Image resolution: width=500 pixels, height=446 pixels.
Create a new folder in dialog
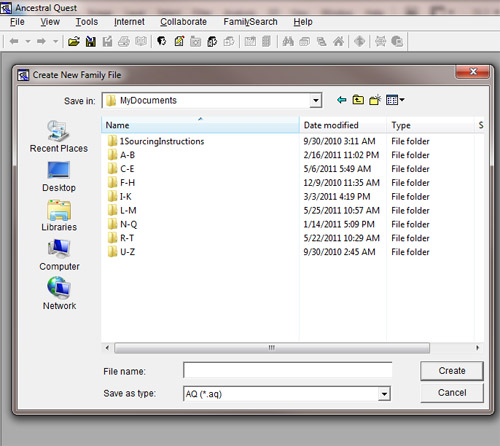coord(375,100)
